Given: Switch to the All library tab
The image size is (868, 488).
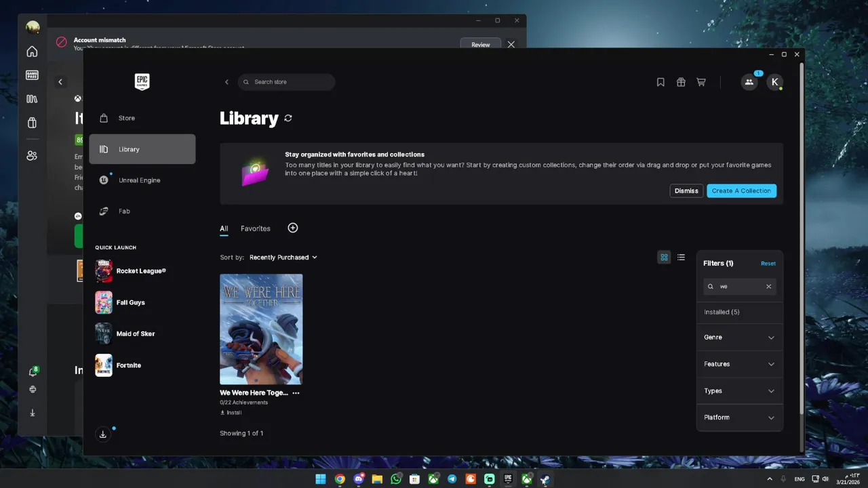Looking at the screenshot, I should coord(224,229).
